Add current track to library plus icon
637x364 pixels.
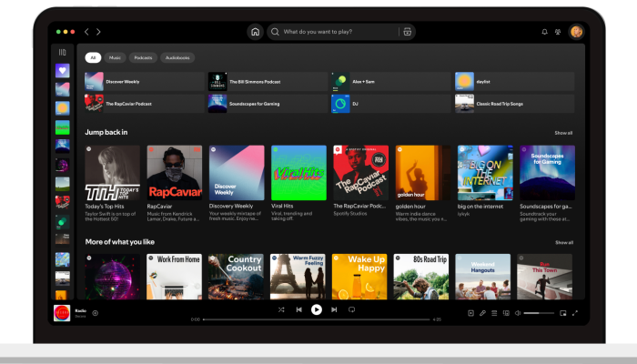[96, 312]
